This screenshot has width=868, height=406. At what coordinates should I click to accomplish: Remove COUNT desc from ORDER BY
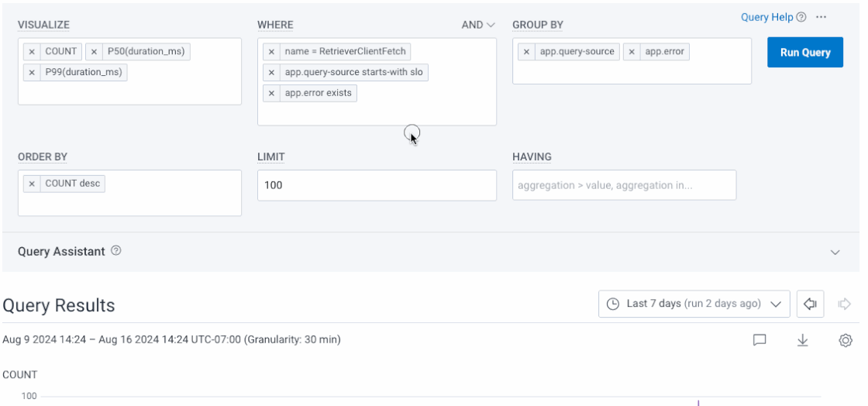[32, 184]
